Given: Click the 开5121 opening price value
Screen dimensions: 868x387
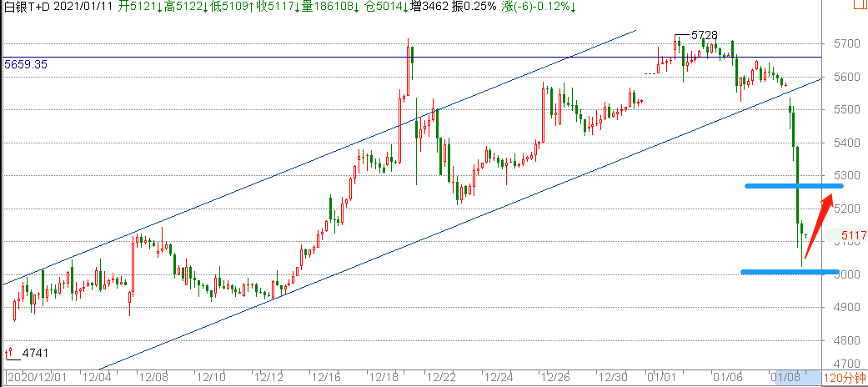Looking at the screenshot, I should (x=141, y=8).
